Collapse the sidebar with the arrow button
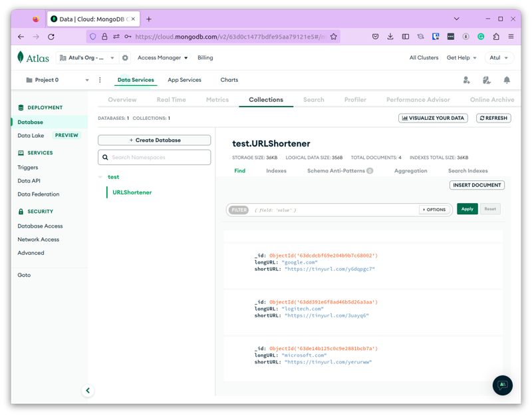The height and width of the screenshot is (416, 532). tap(88, 391)
